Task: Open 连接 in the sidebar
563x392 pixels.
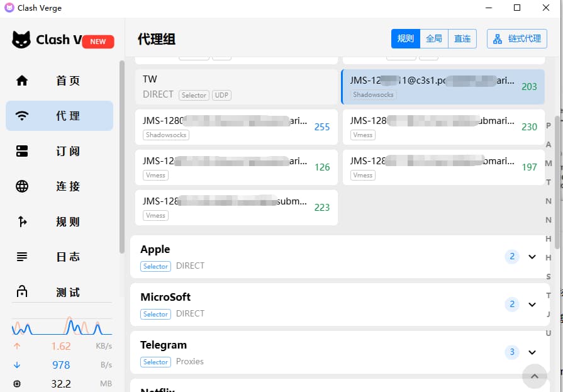Action: pyautogui.click(x=60, y=186)
